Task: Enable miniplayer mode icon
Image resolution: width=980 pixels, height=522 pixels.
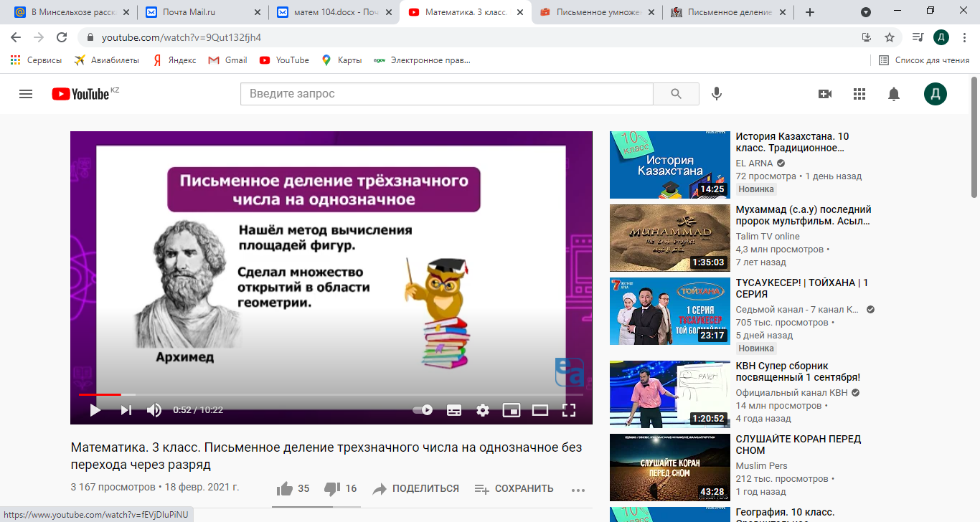Action: point(512,410)
